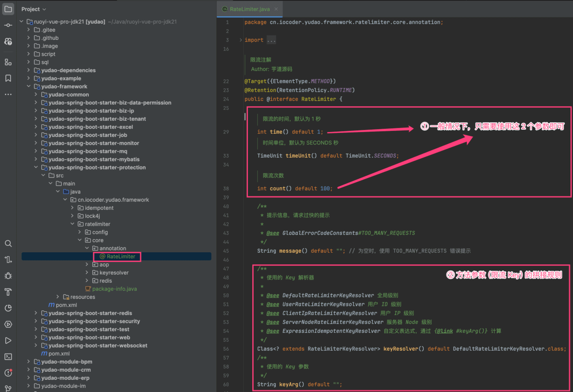Expand the folded import statements

click(271, 40)
